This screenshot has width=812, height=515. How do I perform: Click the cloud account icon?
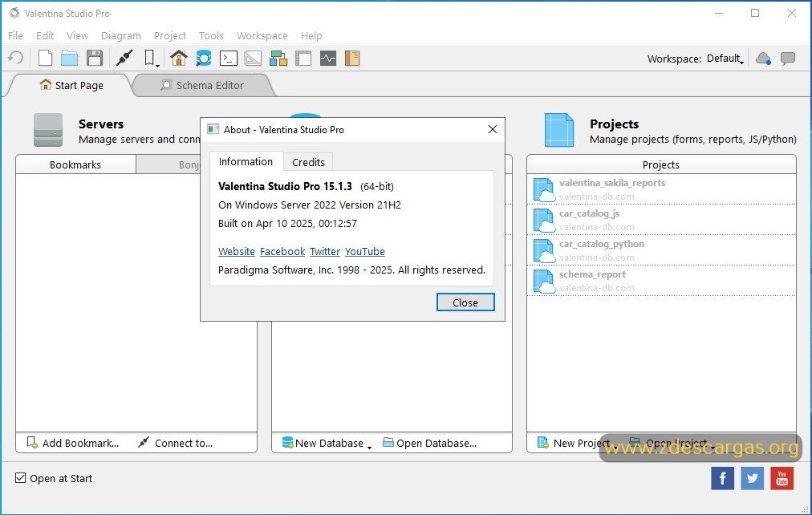[x=763, y=59]
